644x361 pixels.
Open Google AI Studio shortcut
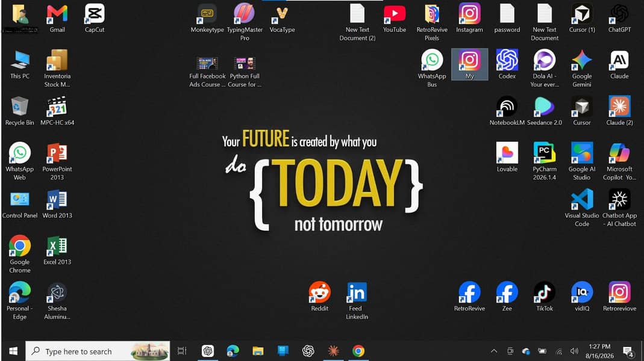coord(582,162)
